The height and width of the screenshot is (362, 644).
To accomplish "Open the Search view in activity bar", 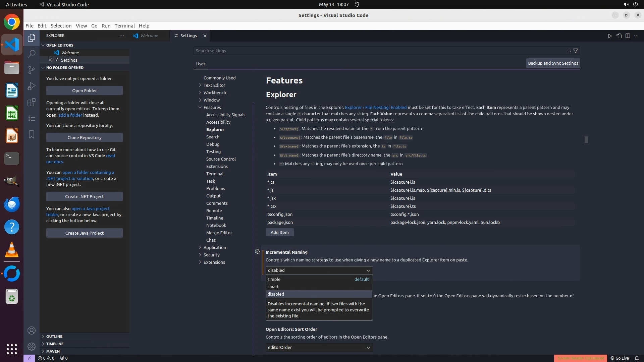I will tap(32, 54).
